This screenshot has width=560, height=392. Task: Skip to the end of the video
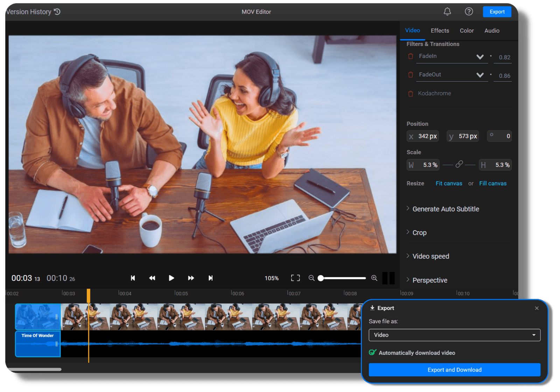(210, 278)
